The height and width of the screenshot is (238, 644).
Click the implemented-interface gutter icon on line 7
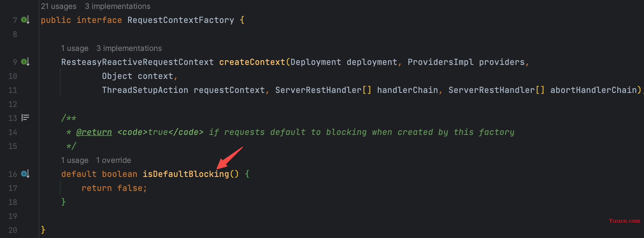pos(25,20)
